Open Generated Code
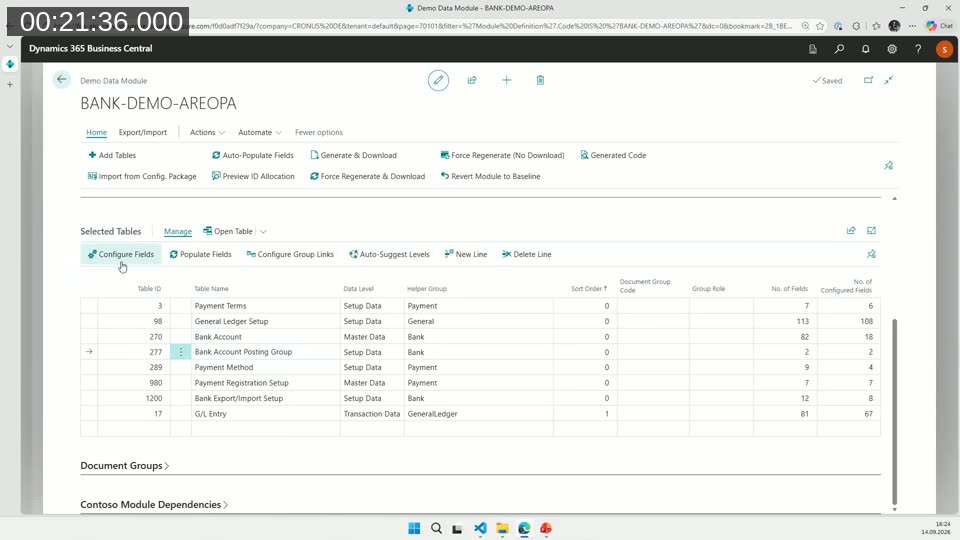Screen dimensions: 960x540 (x=613, y=156)
